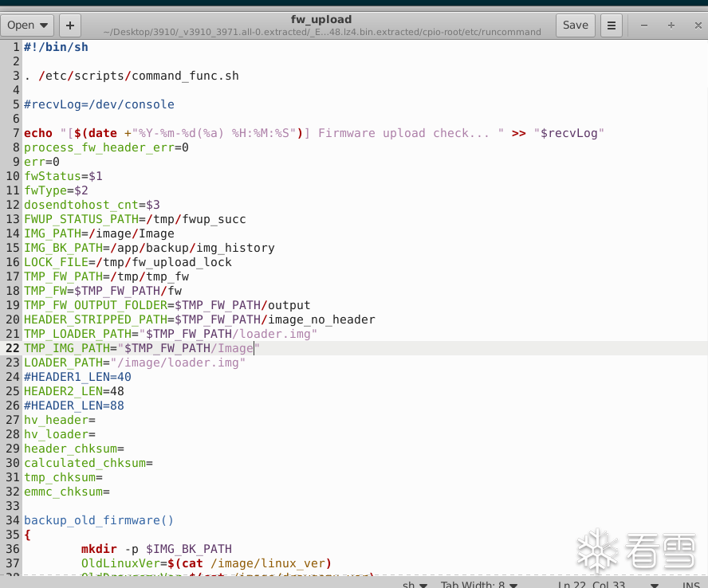
Task: Save the fw_upload file
Action: [x=576, y=25]
